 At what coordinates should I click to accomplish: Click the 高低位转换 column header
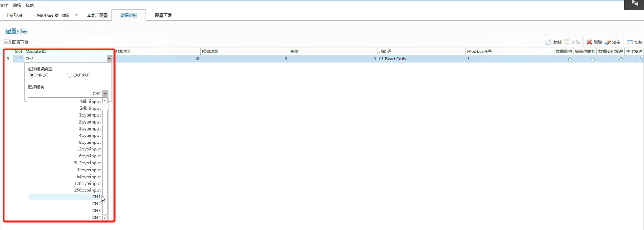(585, 52)
